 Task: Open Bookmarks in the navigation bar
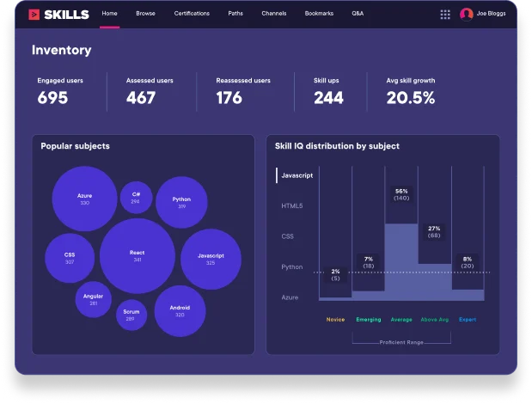click(319, 15)
